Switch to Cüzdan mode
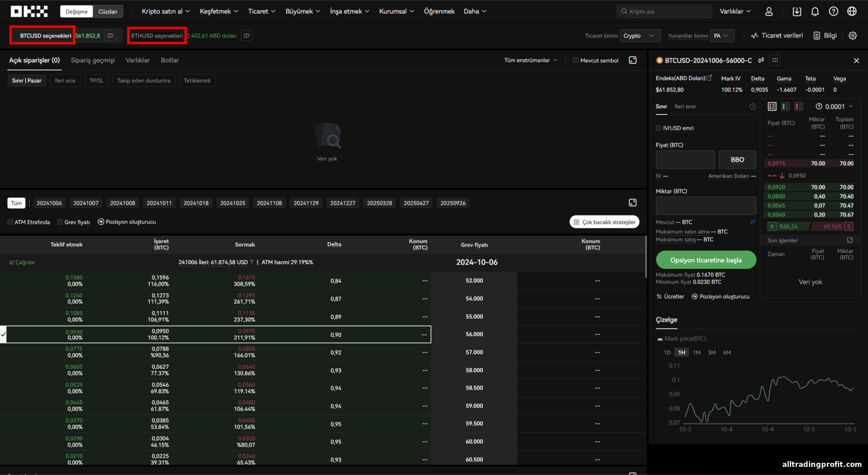The height and width of the screenshot is (475, 868). coord(108,12)
